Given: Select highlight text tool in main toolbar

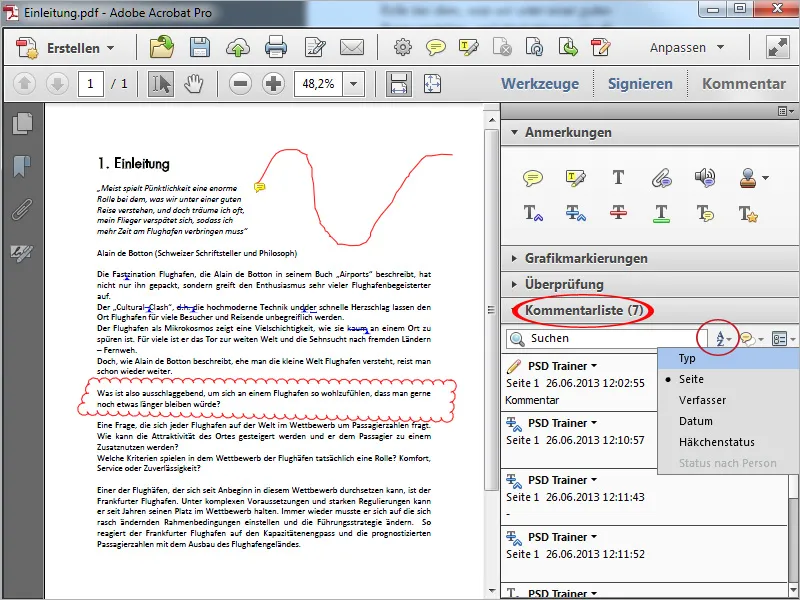Looking at the screenshot, I should (468, 47).
